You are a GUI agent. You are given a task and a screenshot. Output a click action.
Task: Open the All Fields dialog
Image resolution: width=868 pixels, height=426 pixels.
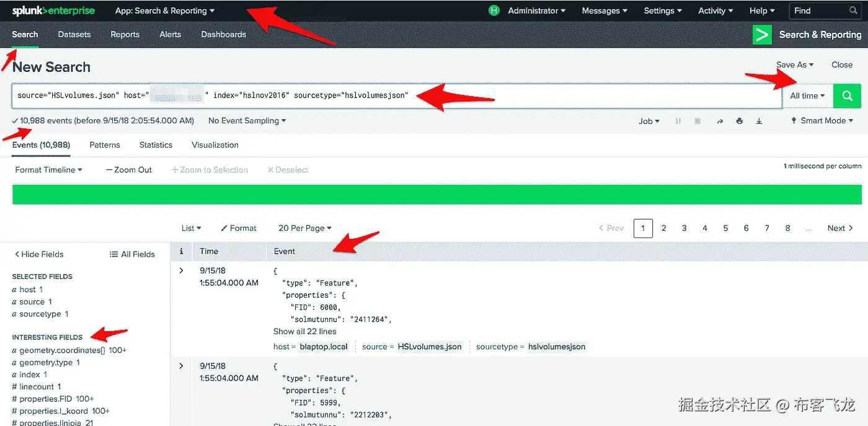[x=132, y=254]
